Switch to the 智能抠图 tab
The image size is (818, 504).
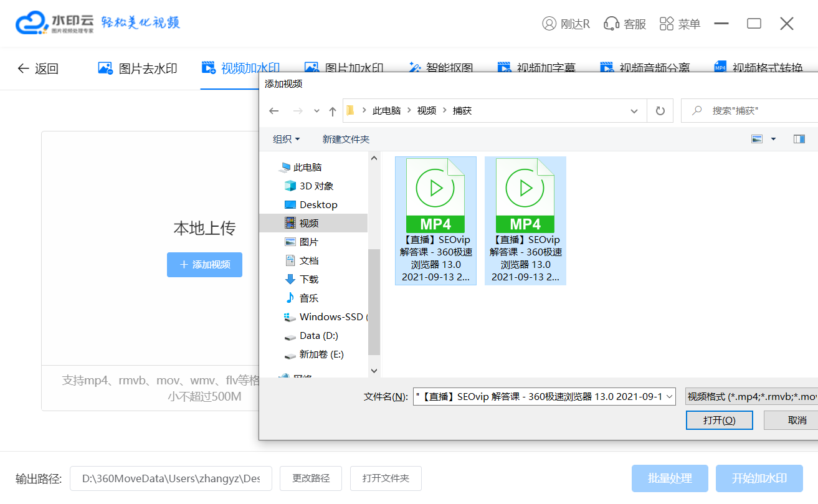tap(440, 69)
